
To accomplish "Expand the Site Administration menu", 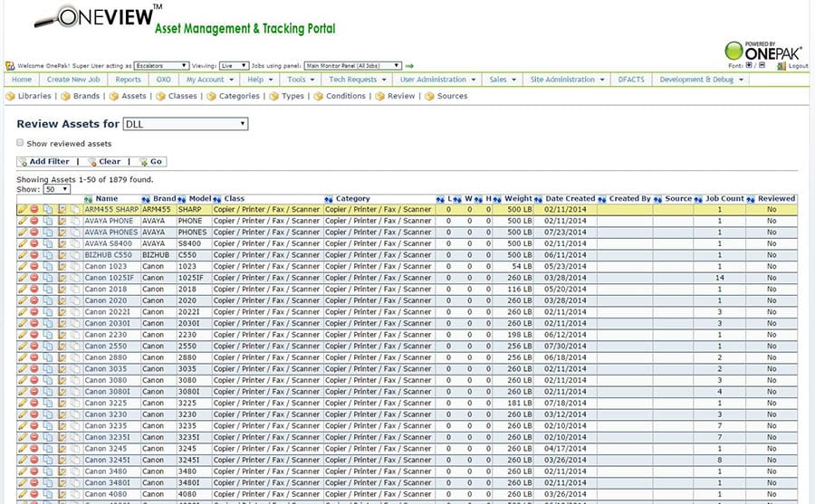I will (568, 80).
